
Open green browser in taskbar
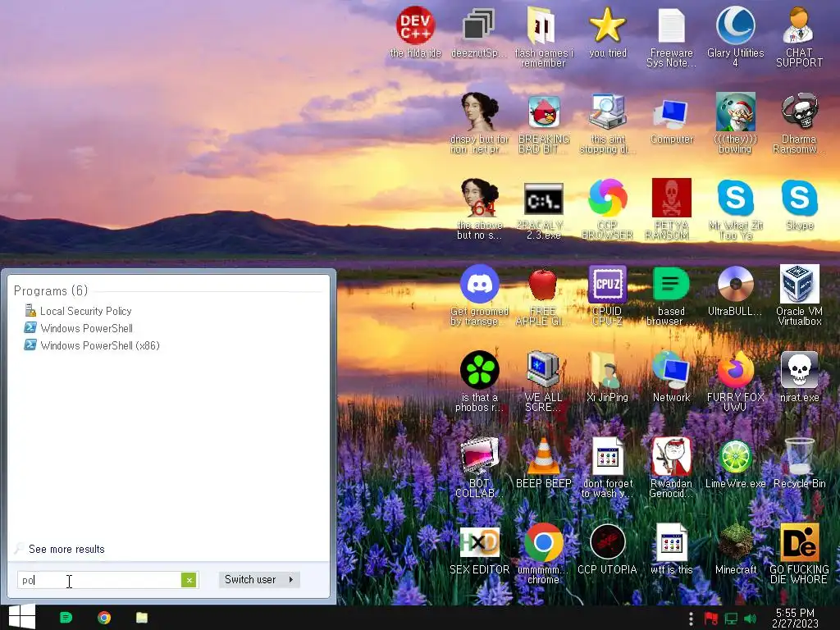point(66,618)
